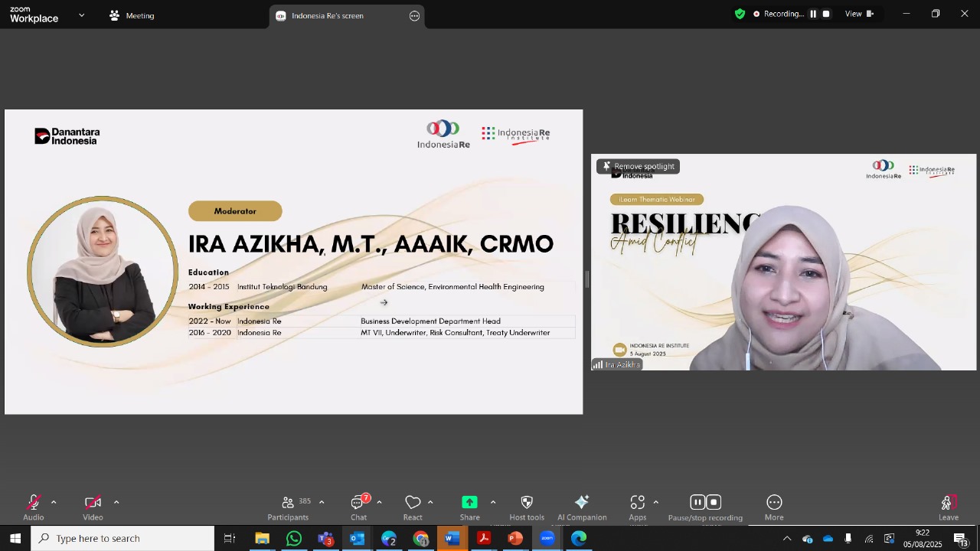Pause recording in the bottom toolbar
This screenshot has height=551, width=980.
[697, 503]
